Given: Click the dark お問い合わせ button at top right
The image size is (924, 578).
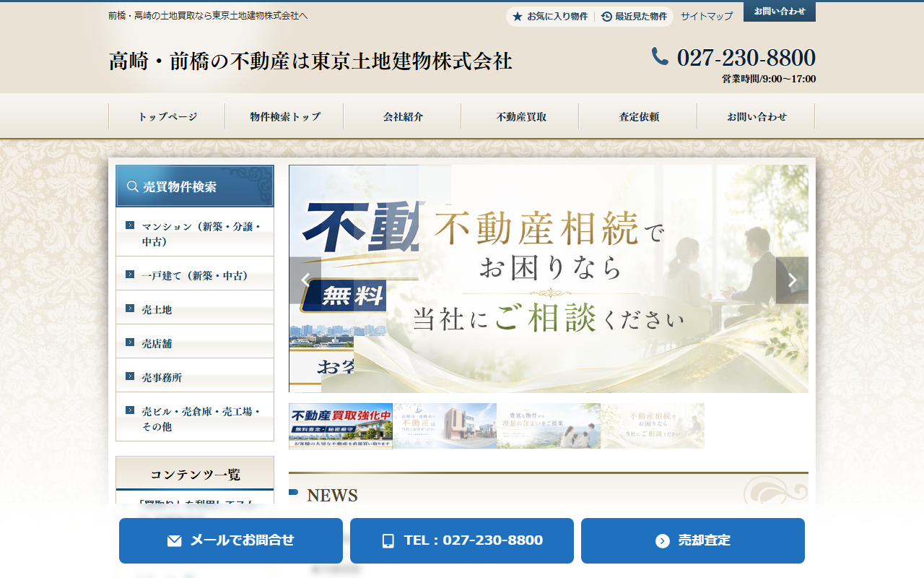Looking at the screenshot, I should (x=780, y=12).
